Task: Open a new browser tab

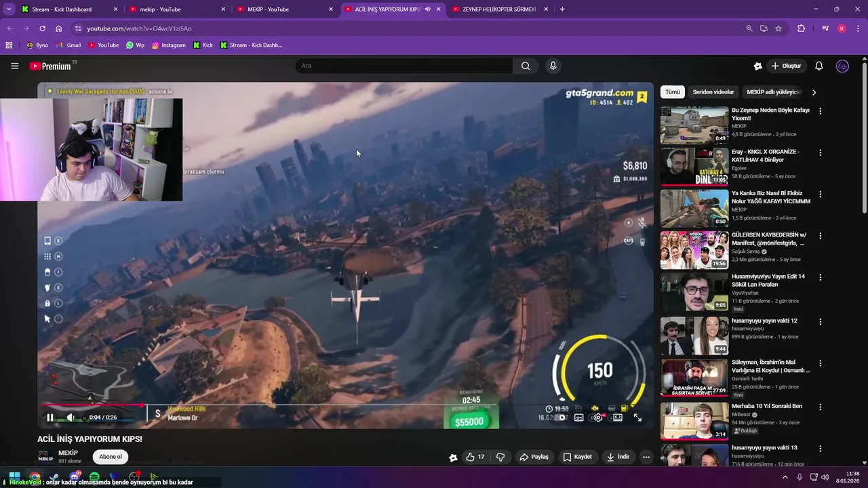Action: click(562, 9)
